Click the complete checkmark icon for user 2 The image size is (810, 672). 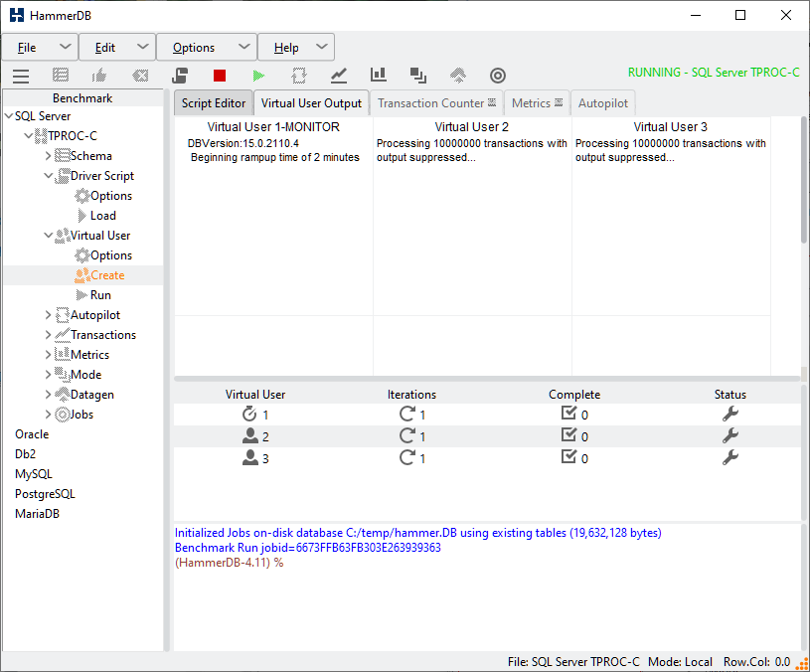tap(568, 435)
